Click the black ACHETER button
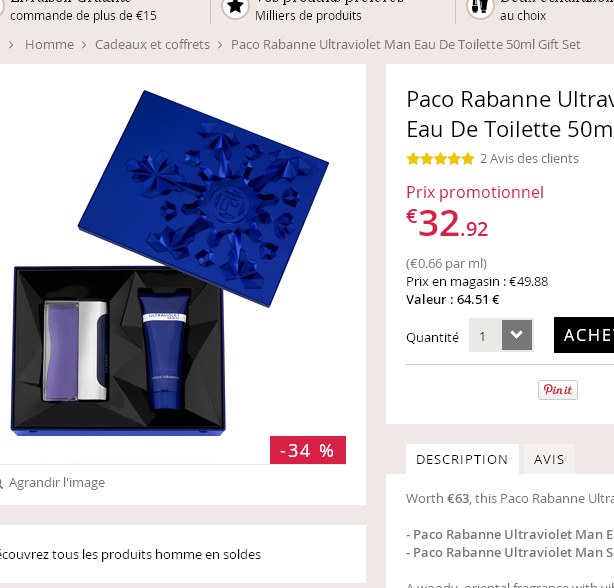 pos(584,335)
